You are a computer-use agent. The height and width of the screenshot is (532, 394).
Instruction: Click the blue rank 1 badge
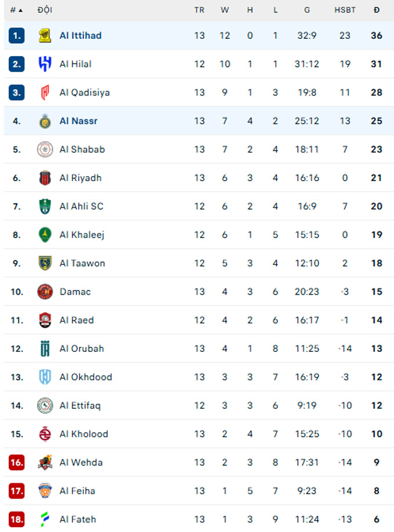[16, 36]
